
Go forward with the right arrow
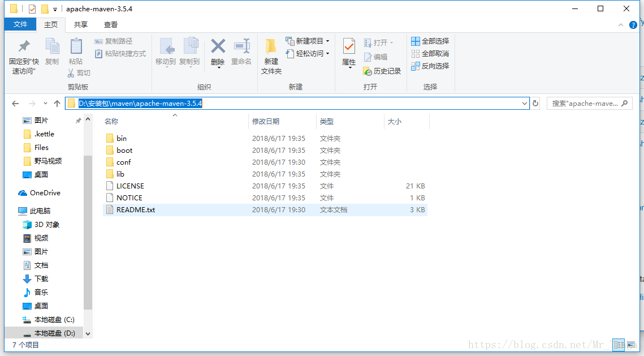point(32,104)
